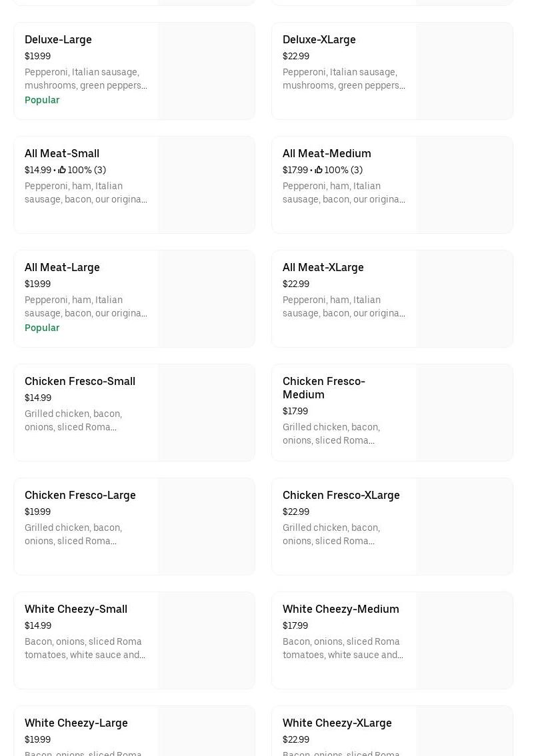The width and height of the screenshot is (536, 756).
Task: Click the Popular tag under All Meat-Large
Action: pos(42,328)
